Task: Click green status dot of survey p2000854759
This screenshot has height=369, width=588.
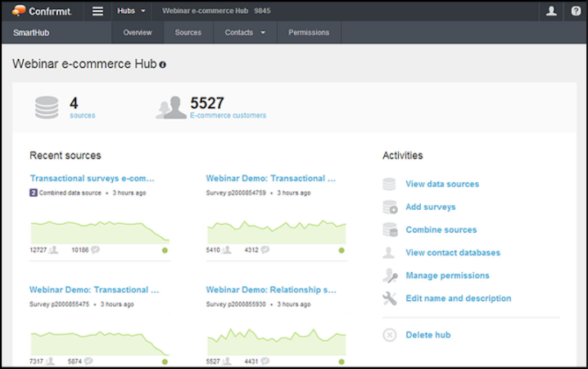Action: [341, 250]
